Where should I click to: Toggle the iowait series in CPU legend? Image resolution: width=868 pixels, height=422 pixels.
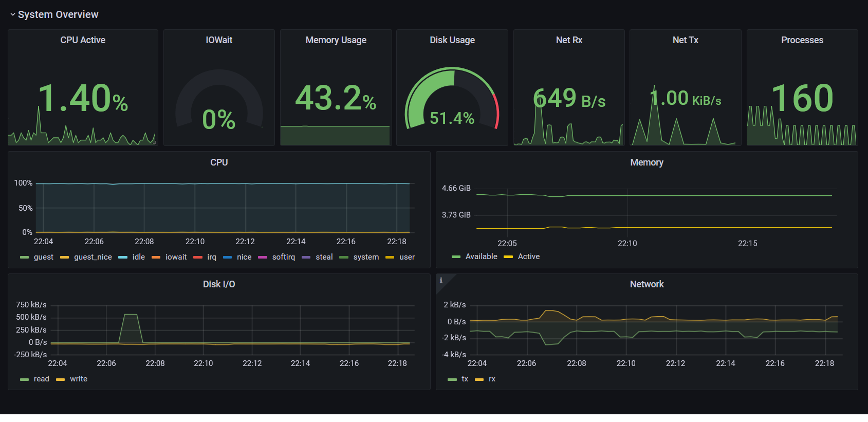(176, 257)
